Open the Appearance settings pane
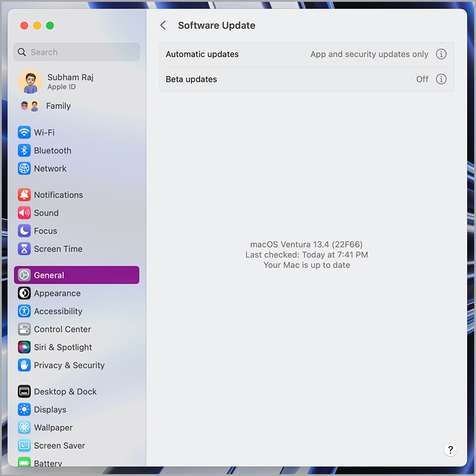The width and height of the screenshot is (476, 476). (57, 294)
